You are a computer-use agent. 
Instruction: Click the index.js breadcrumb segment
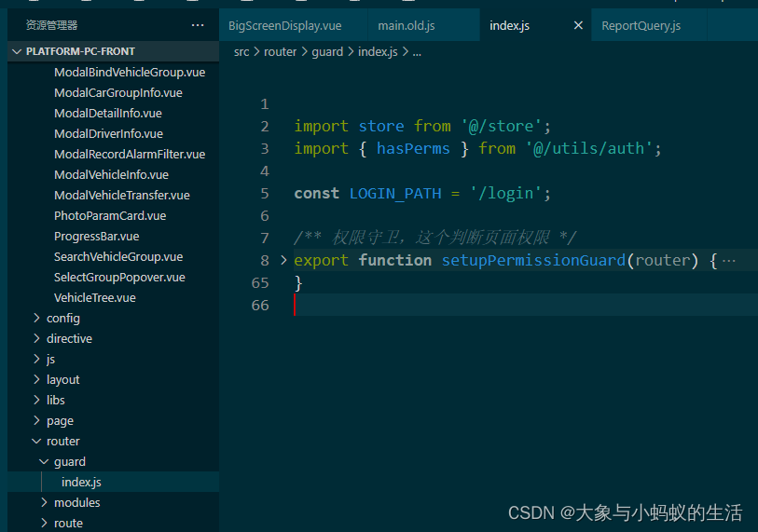click(x=378, y=51)
